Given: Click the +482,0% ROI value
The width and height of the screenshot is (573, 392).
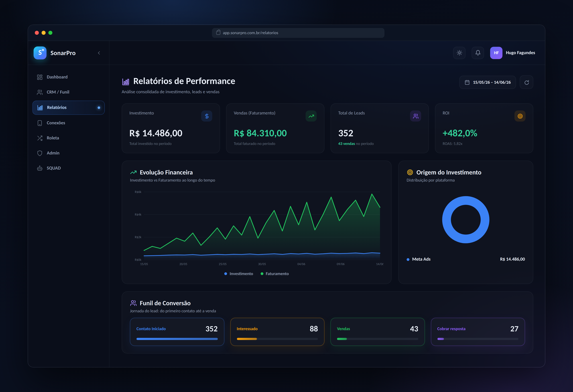Looking at the screenshot, I should 460,133.
